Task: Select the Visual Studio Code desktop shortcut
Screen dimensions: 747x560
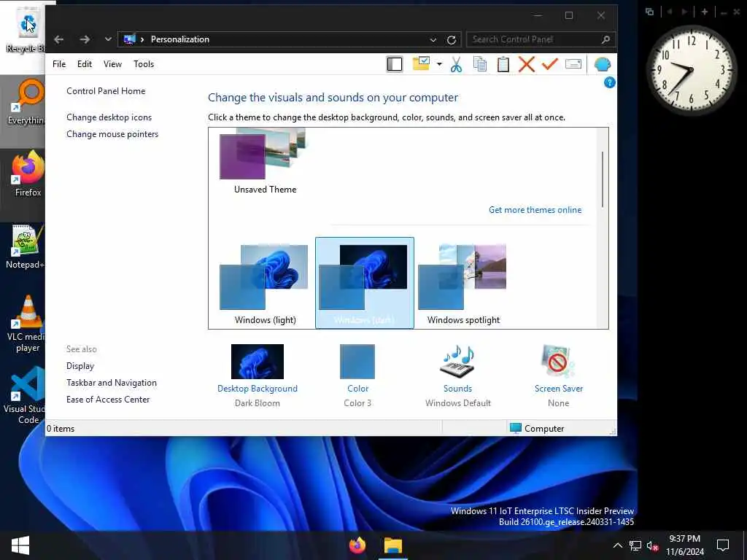Action: (x=26, y=396)
